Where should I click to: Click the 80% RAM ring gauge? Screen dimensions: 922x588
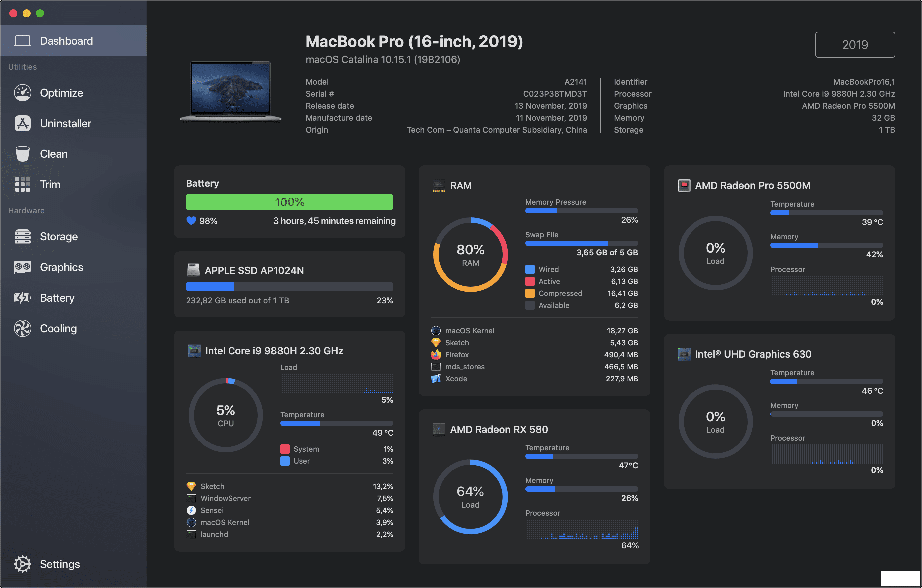pos(470,255)
